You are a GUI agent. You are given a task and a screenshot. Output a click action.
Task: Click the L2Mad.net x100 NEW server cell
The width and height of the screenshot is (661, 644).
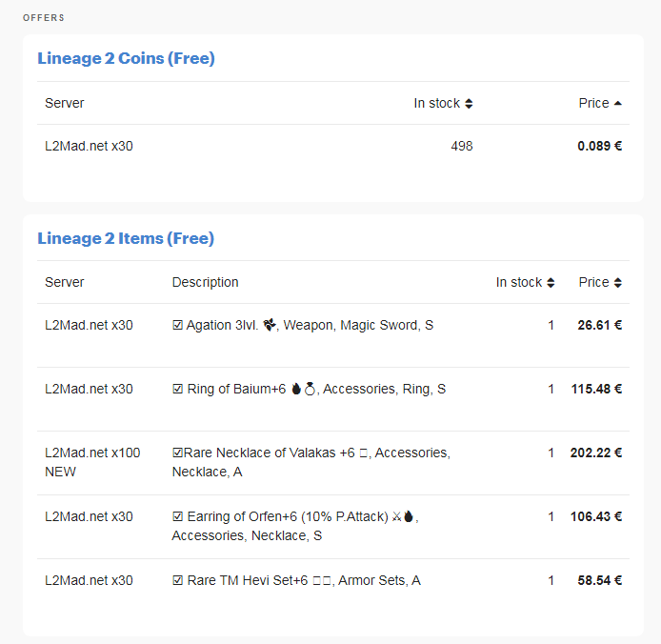click(x=92, y=462)
